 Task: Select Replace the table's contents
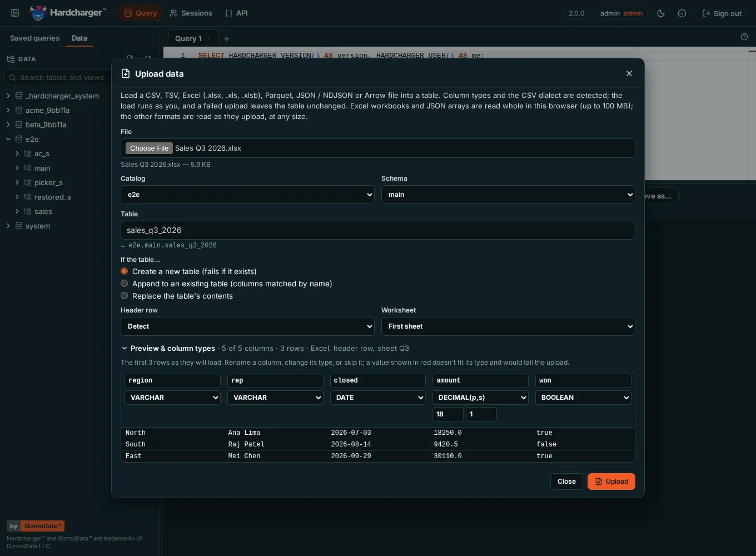coord(125,296)
